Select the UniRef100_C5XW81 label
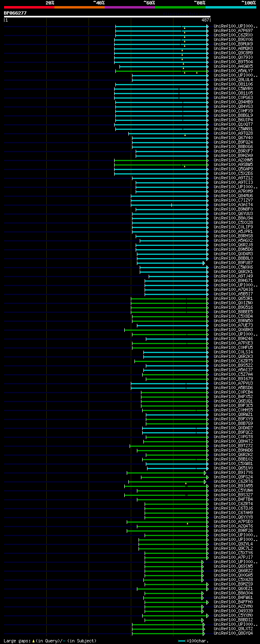The height and width of the screenshot is (644, 260). [233, 463]
